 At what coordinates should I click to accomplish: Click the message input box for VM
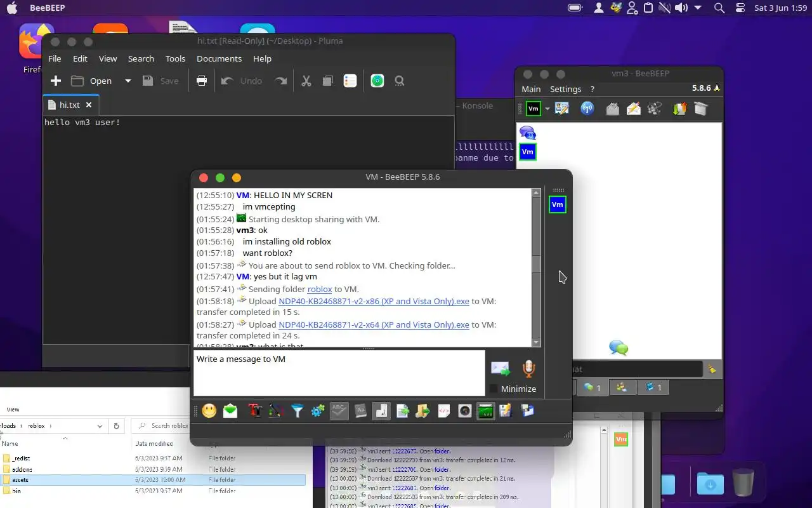(339, 373)
